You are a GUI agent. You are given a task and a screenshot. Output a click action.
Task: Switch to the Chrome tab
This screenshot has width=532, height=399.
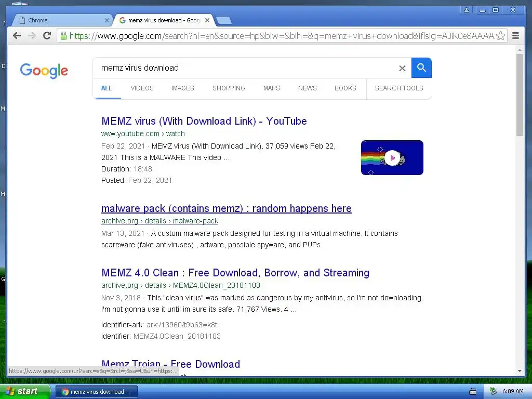[x=62, y=20]
